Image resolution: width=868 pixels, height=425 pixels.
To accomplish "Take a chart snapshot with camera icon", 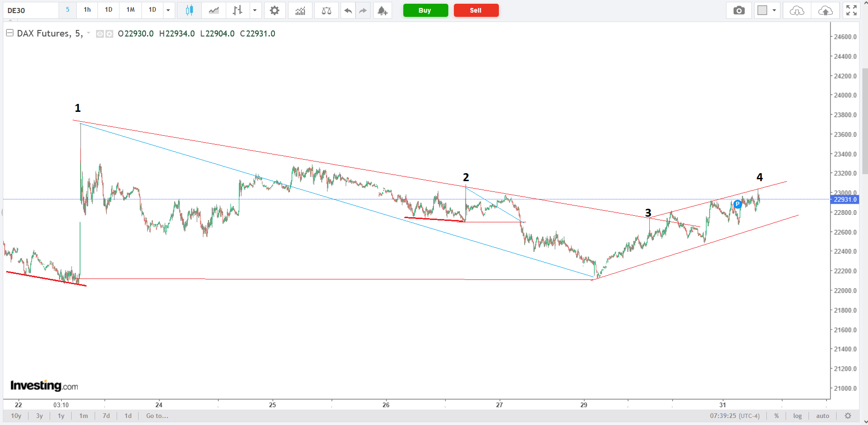I will click(x=739, y=10).
